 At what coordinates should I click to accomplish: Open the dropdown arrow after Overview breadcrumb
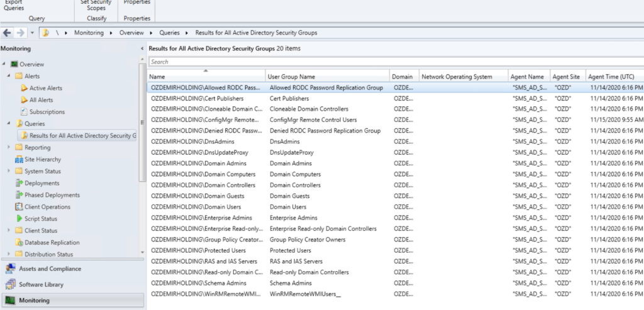pos(151,33)
